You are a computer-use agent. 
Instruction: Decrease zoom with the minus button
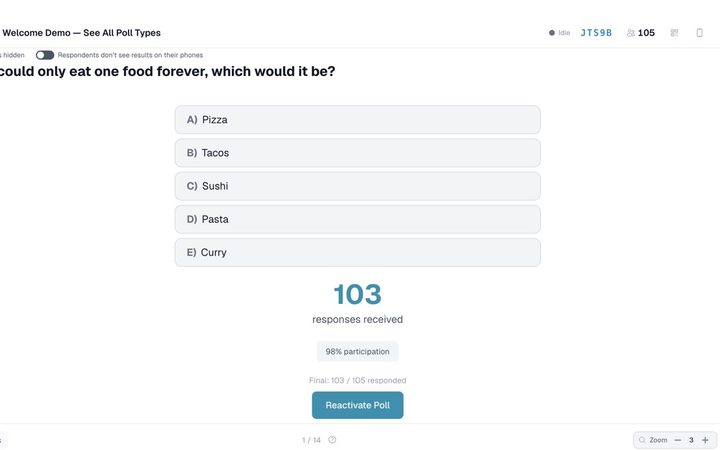click(x=678, y=440)
